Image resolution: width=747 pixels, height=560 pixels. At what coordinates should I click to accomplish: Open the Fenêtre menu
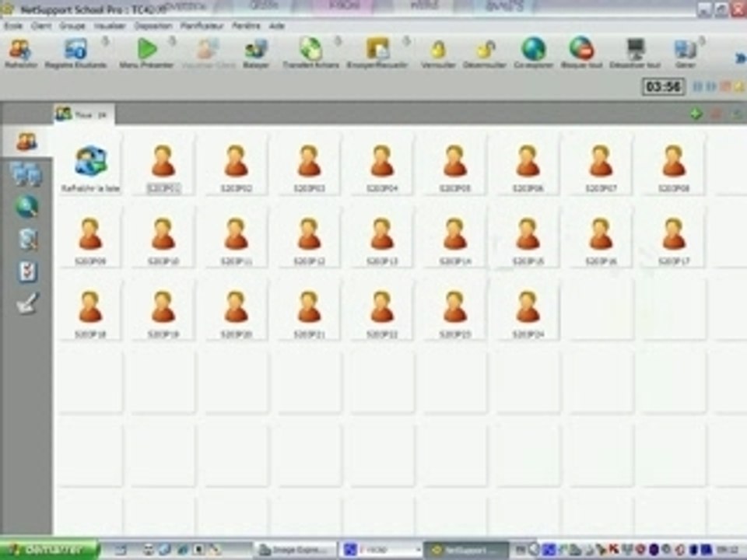click(x=246, y=26)
